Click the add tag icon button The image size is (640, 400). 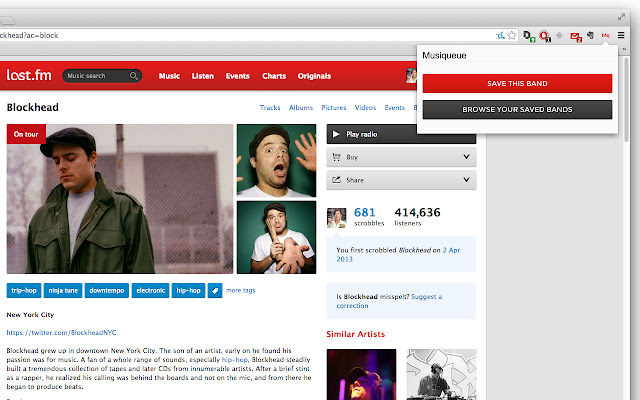(x=215, y=291)
